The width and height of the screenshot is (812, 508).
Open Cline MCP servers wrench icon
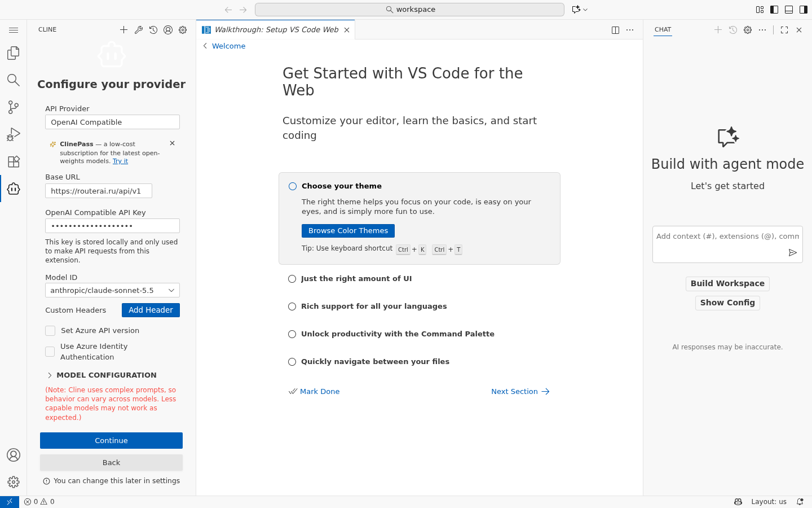[x=139, y=30]
